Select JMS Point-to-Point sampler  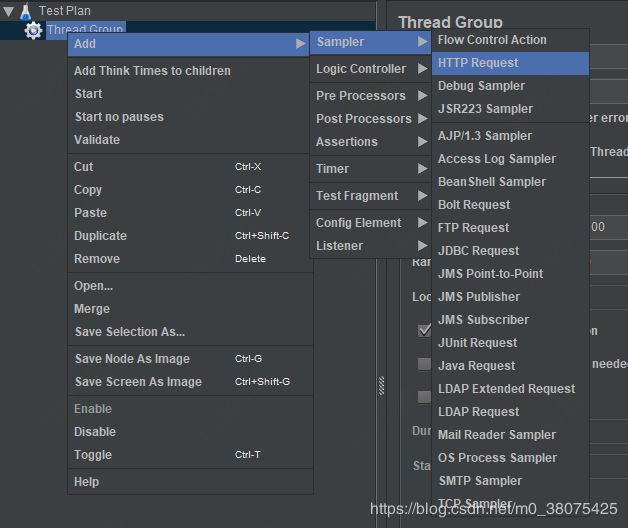(510, 274)
